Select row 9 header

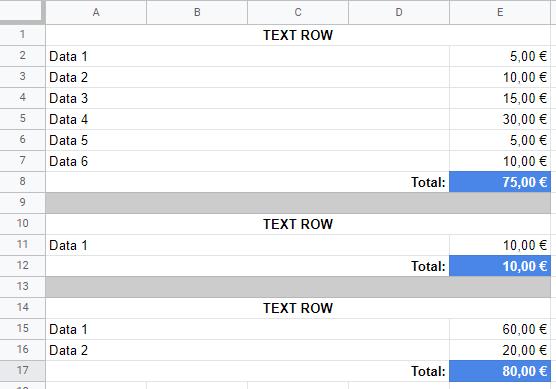22,203
